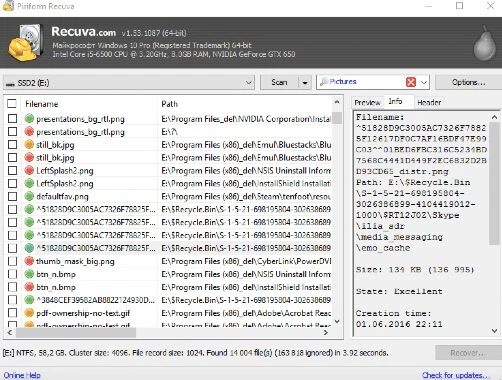
Task: Click Size: 134 KB line in Info
Action: (x=415, y=270)
